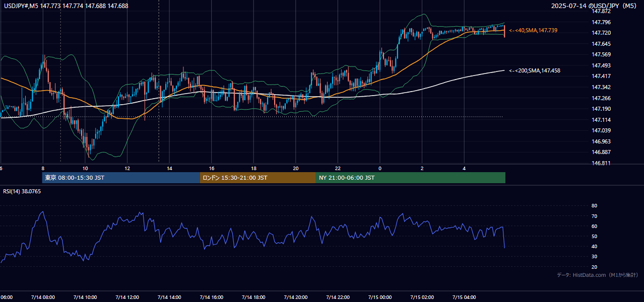Viewport: 644px width, 302px height.
Task: Click the 7/15 04:00 bottom time label
Action: point(464,297)
